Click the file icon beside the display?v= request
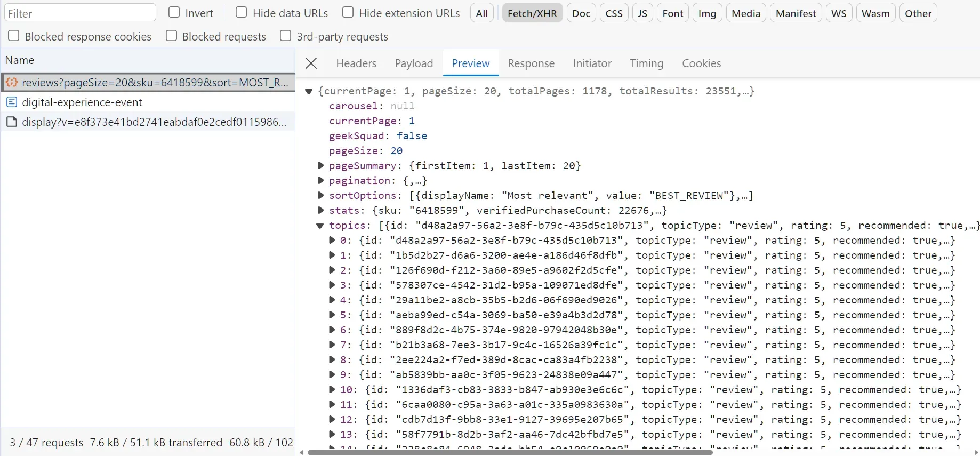The height and width of the screenshot is (456, 980). tap(12, 122)
